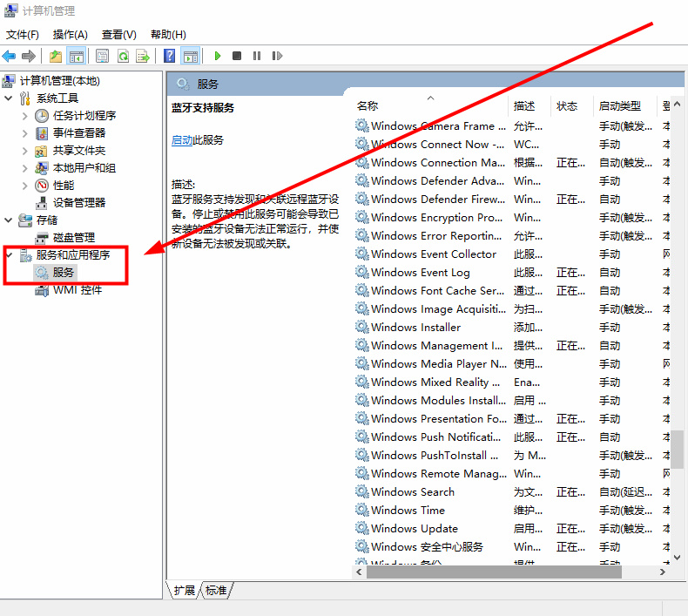Sort services by 启动类型 column header
The height and width of the screenshot is (616, 688).
(619, 105)
